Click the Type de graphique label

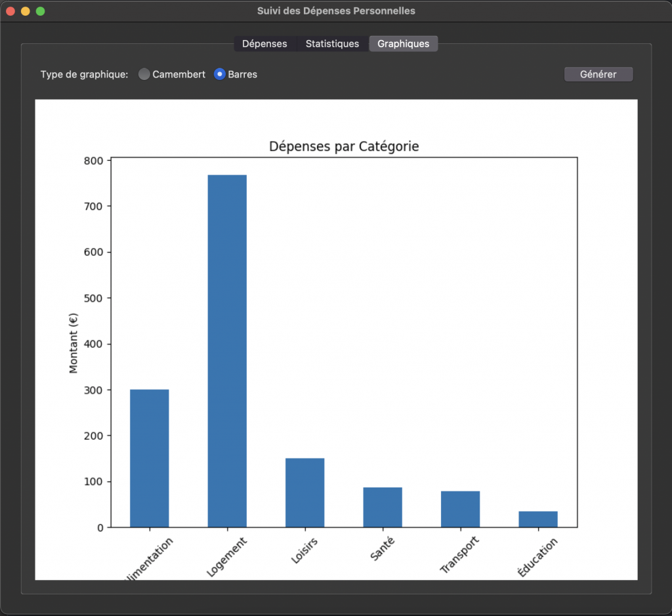click(84, 75)
